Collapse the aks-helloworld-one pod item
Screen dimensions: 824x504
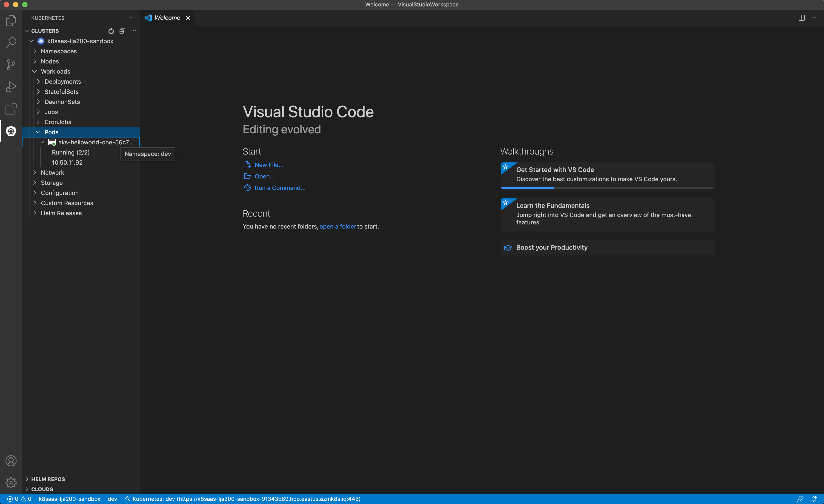[x=42, y=142]
